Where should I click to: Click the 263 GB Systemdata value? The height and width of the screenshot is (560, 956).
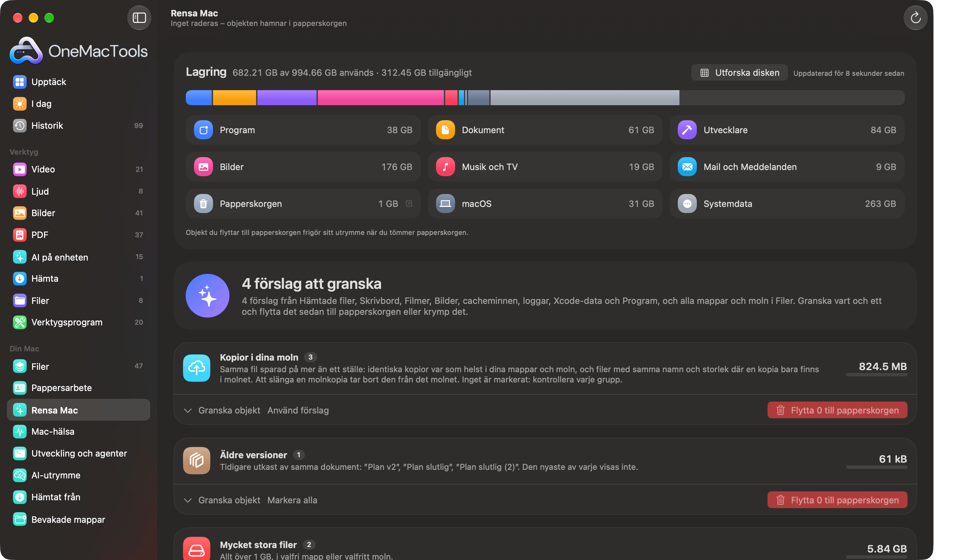tap(880, 204)
